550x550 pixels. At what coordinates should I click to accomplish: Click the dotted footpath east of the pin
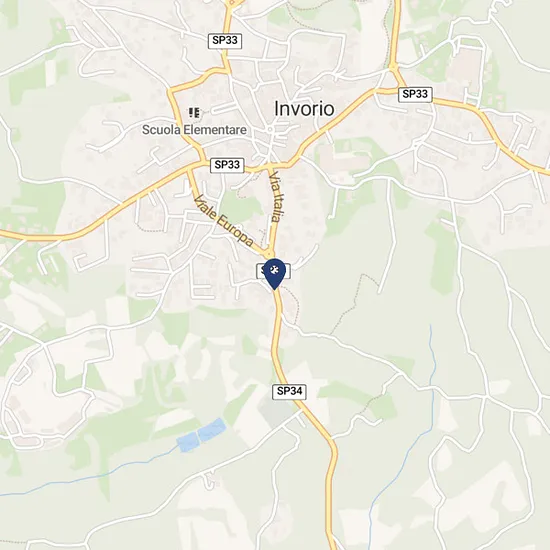pyautogui.click(x=351, y=305)
